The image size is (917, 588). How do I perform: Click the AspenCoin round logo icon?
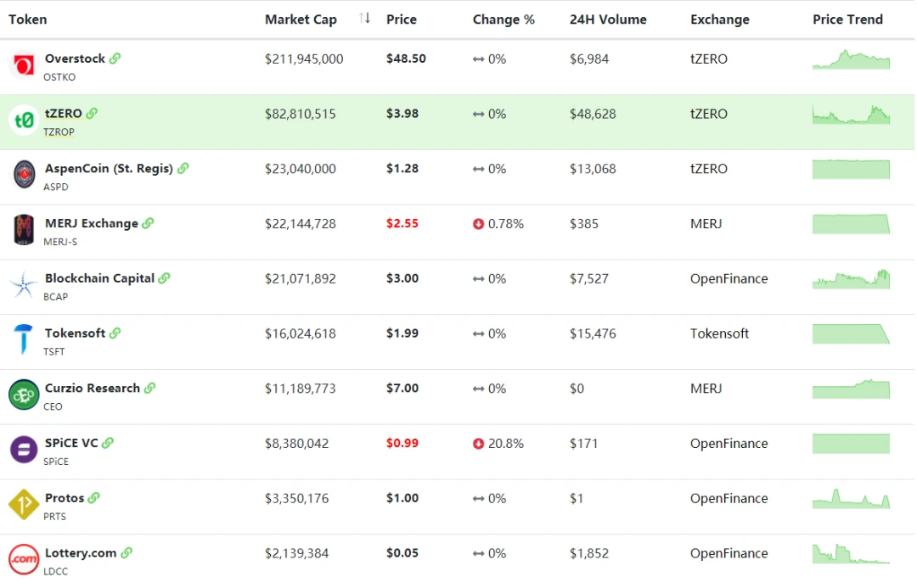(x=24, y=174)
